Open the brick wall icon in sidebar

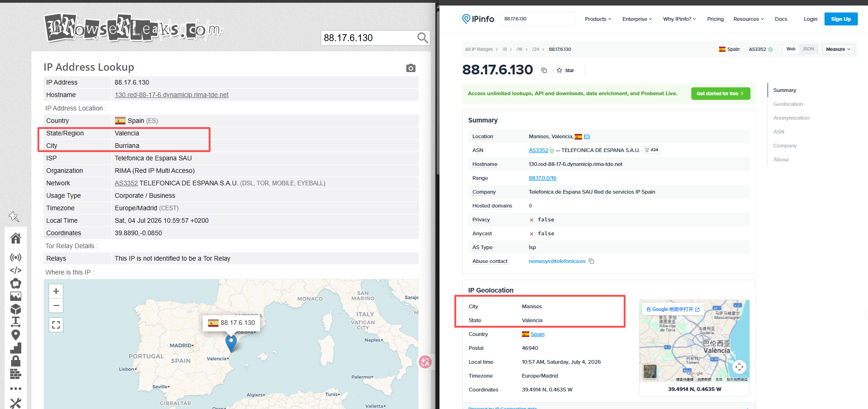click(16, 374)
